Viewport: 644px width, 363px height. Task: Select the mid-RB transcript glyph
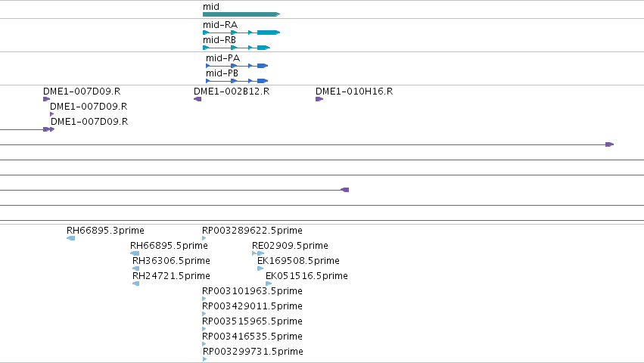point(237,48)
